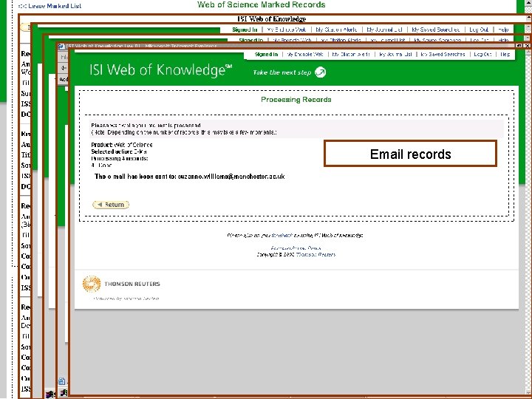The height and width of the screenshot is (399, 532).
Task: Click Leave Marked List link in back window
Action: point(50,6)
